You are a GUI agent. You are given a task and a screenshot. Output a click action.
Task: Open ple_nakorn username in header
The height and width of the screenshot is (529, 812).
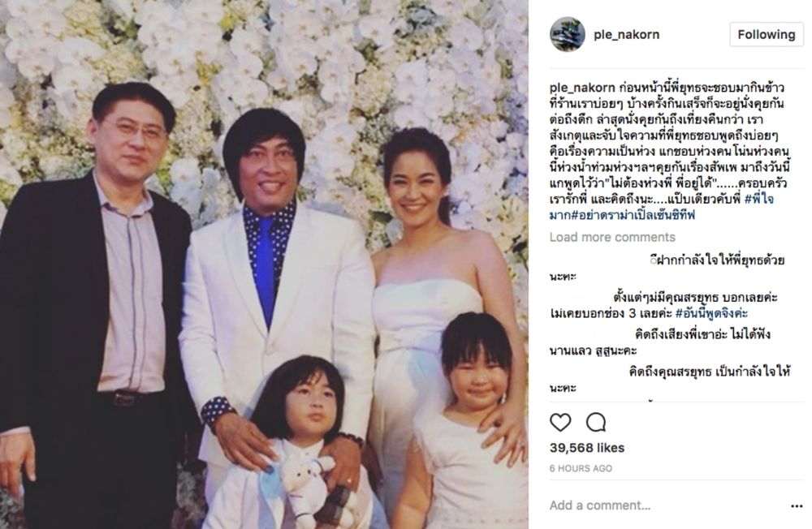tap(627, 35)
